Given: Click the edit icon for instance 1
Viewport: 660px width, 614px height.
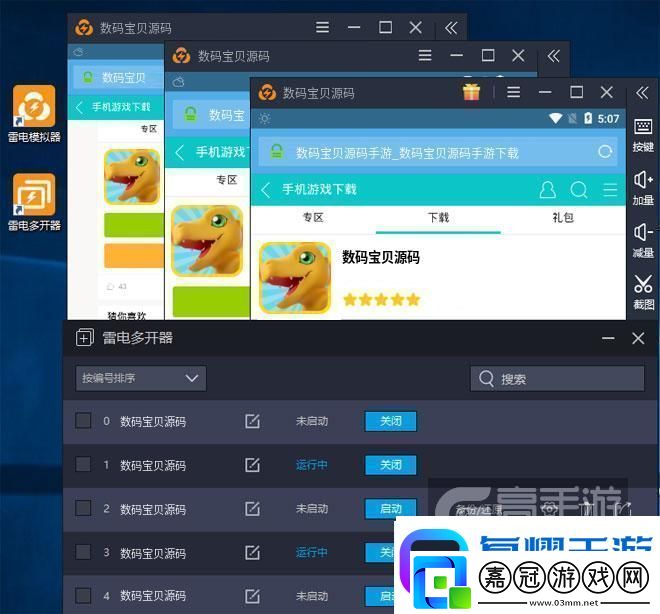Looking at the screenshot, I should point(252,465).
